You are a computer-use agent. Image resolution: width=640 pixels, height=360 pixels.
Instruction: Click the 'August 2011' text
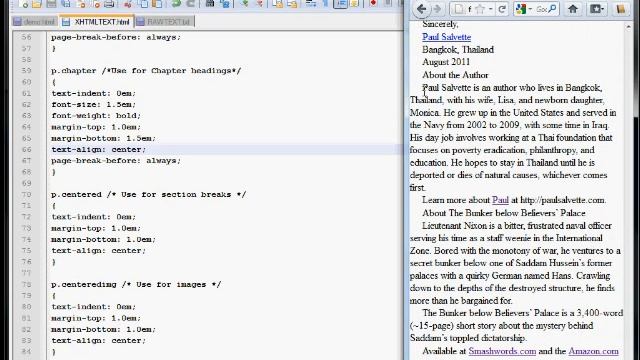[446, 62]
